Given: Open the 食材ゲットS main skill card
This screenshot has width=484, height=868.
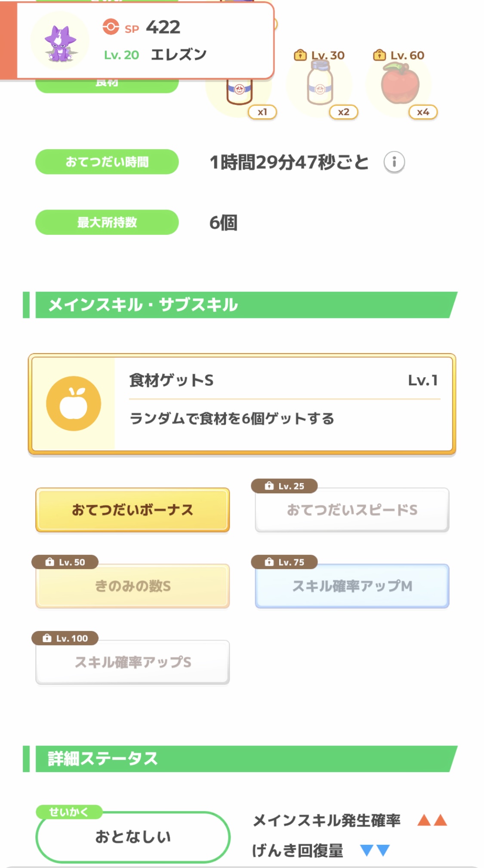Looking at the screenshot, I should [284, 403].
